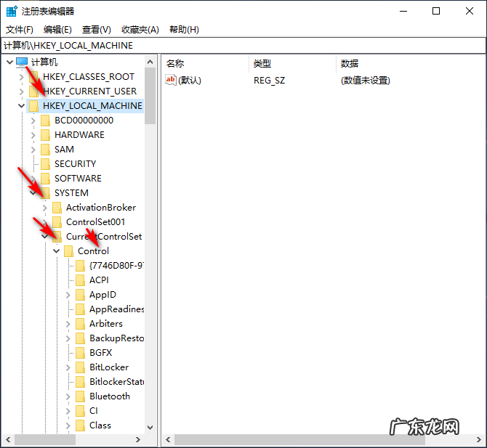The height and width of the screenshot is (448, 487).
Task: Select the SYSTEM key label
Action: 71,193
